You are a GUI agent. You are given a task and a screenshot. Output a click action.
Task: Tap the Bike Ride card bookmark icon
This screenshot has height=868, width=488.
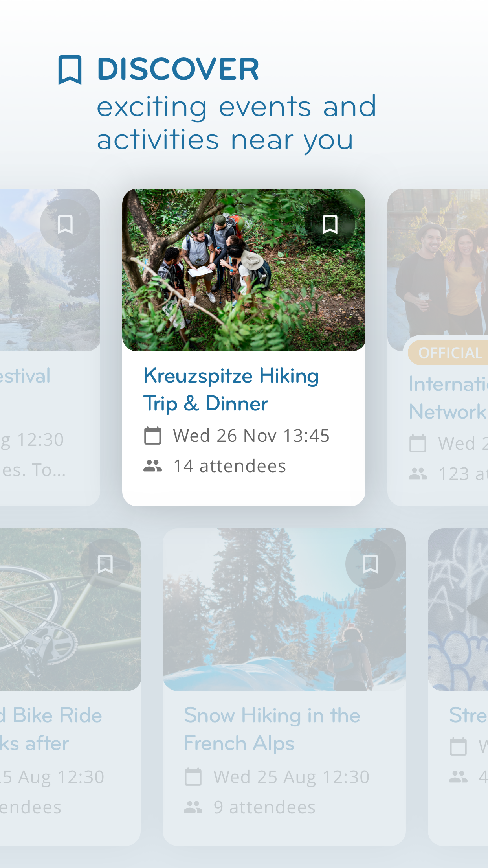pyautogui.click(x=105, y=564)
